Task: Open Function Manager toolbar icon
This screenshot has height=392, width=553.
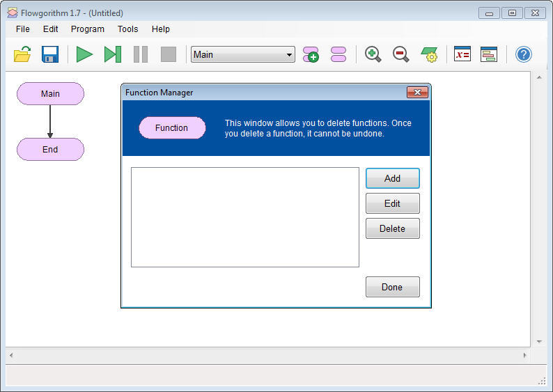Action: pyautogui.click(x=338, y=54)
